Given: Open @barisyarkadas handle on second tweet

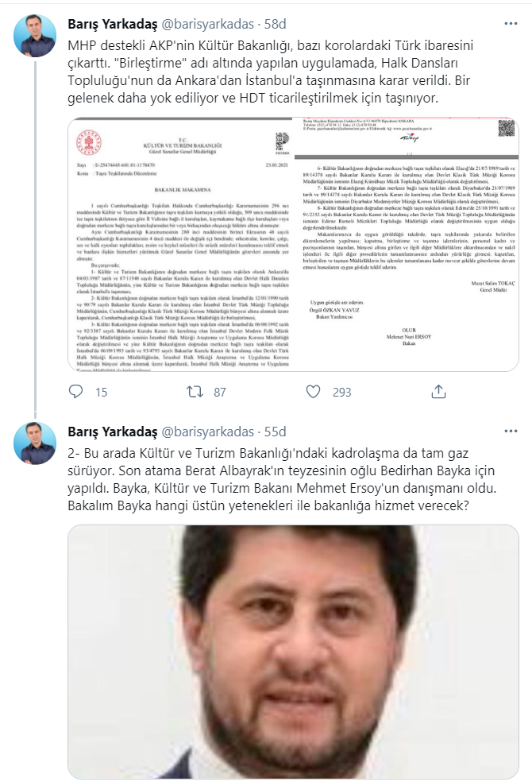Looking at the screenshot, I should pos(208,432).
